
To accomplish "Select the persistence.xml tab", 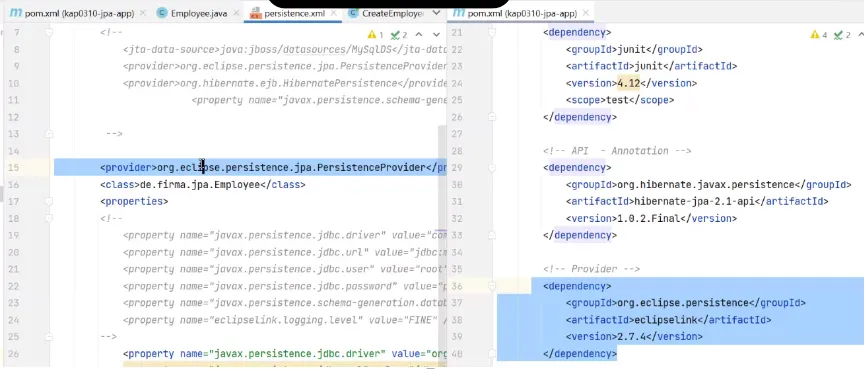I will (x=294, y=13).
